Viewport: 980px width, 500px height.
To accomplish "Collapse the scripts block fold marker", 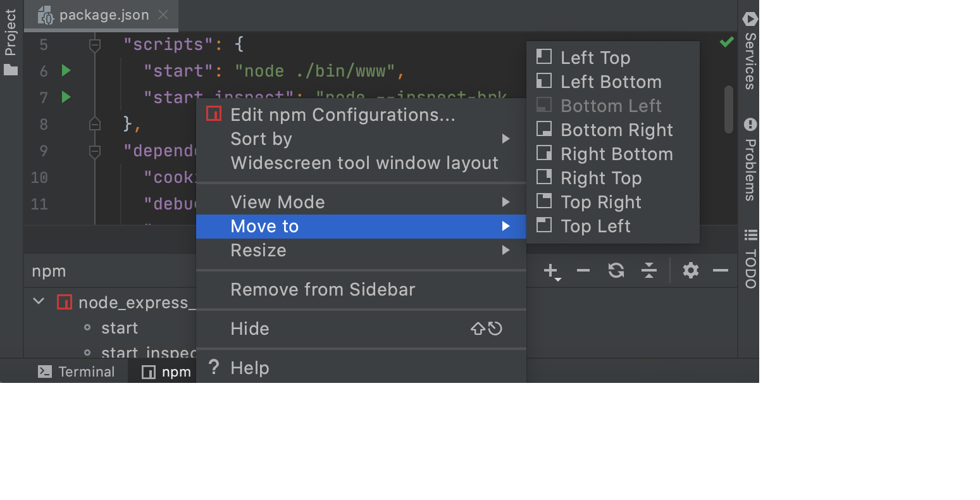I will click(x=95, y=44).
